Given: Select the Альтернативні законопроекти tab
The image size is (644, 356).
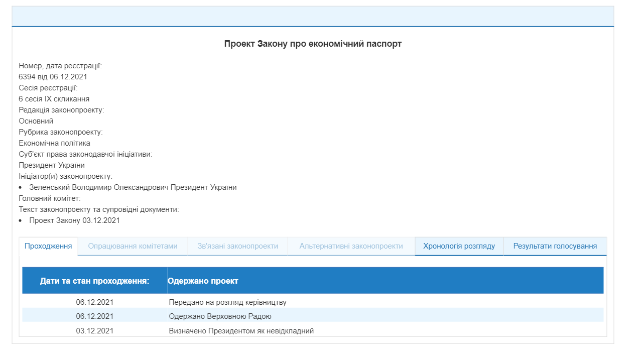Looking at the screenshot, I should [350, 246].
